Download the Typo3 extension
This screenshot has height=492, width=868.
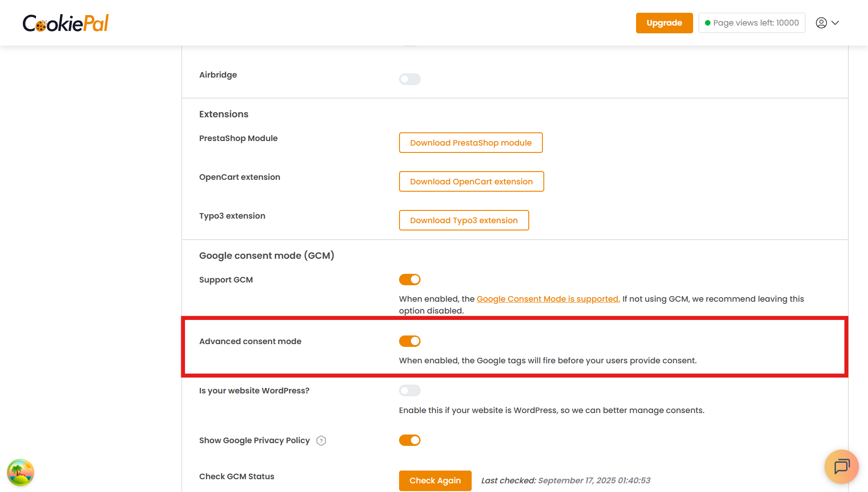464,220
